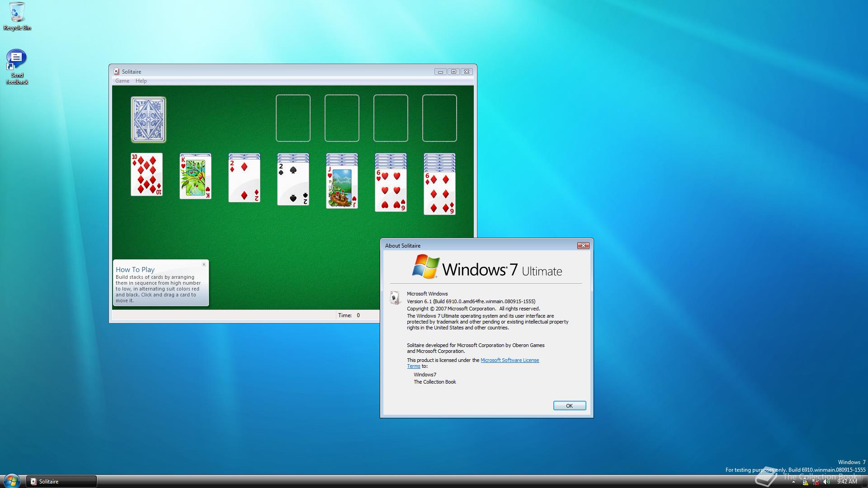Minimize the Solitaire window
Screen dimensions: 868x488
click(x=440, y=72)
